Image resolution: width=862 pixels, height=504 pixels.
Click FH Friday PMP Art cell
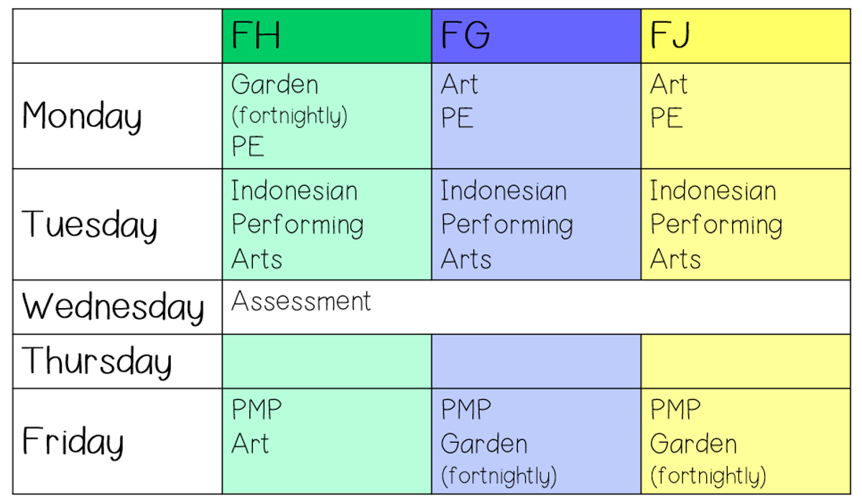[327, 442]
